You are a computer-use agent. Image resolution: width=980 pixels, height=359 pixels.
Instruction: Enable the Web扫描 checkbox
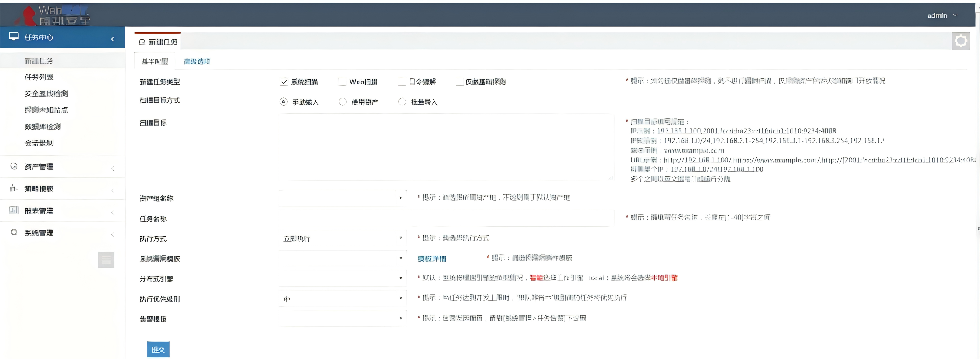[342, 82]
